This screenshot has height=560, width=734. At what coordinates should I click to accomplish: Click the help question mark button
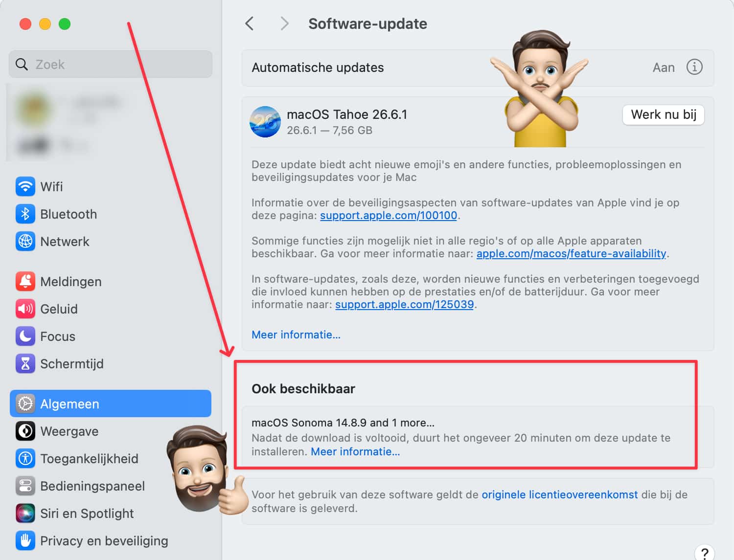(704, 553)
